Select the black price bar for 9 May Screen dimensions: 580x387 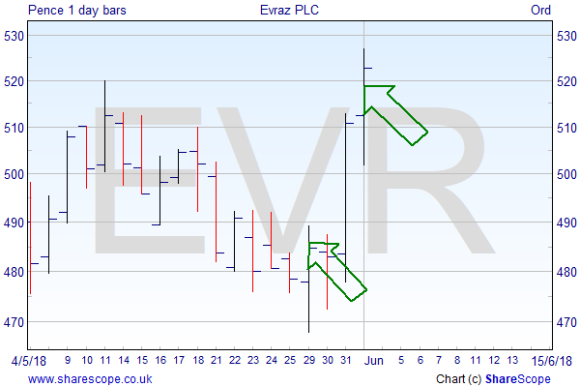pos(67,177)
